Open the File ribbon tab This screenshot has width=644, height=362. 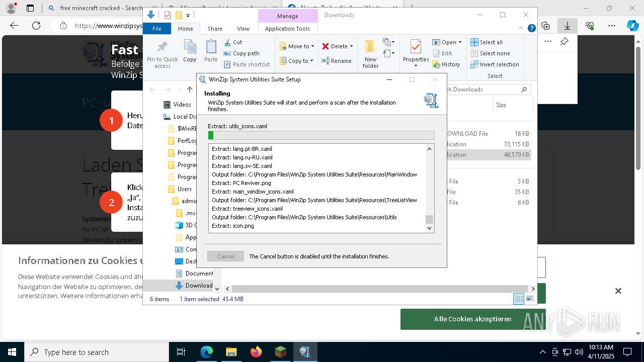click(x=157, y=29)
